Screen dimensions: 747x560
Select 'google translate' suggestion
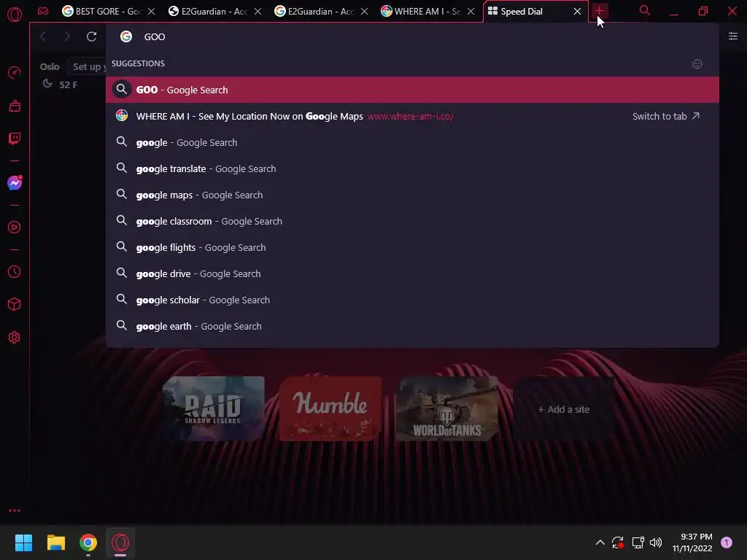pyautogui.click(x=412, y=168)
